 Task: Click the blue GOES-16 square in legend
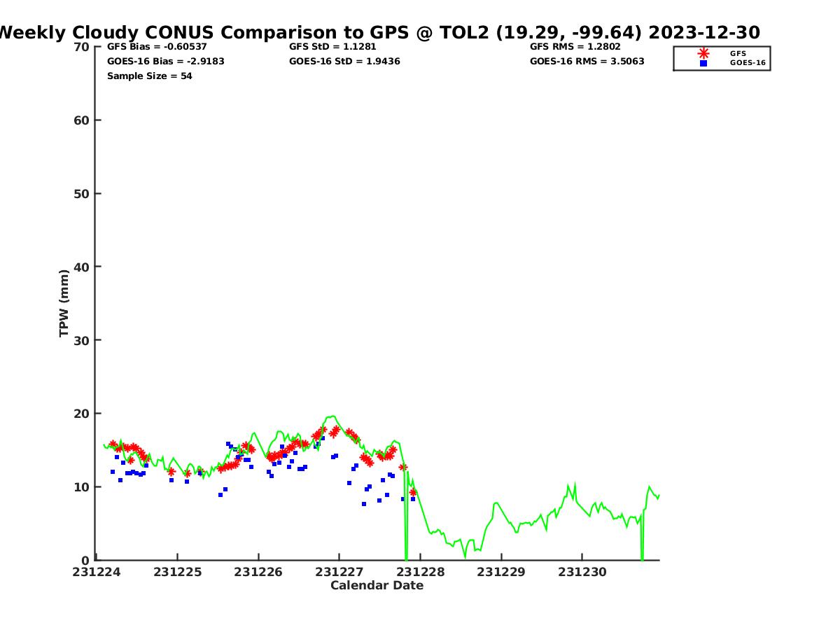pyautogui.click(x=703, y=63)
